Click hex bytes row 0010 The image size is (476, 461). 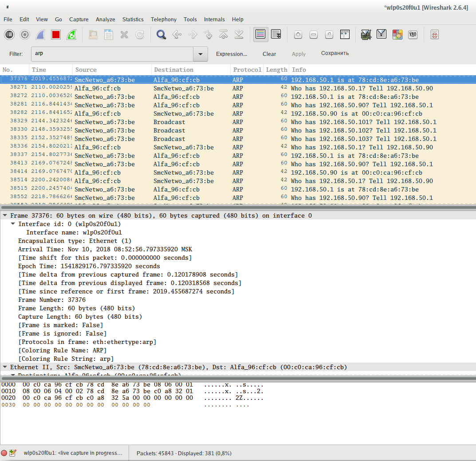click(132, 391)
